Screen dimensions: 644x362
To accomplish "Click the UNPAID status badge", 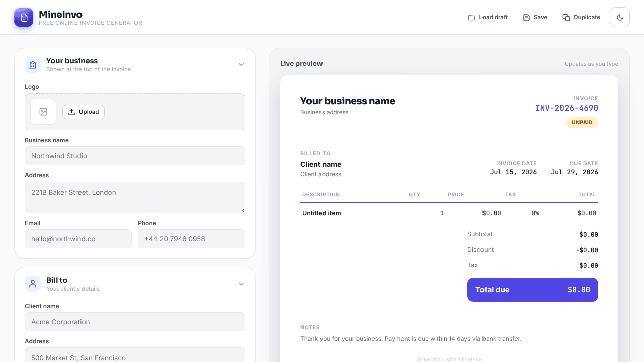I will [x=582, y=122].
